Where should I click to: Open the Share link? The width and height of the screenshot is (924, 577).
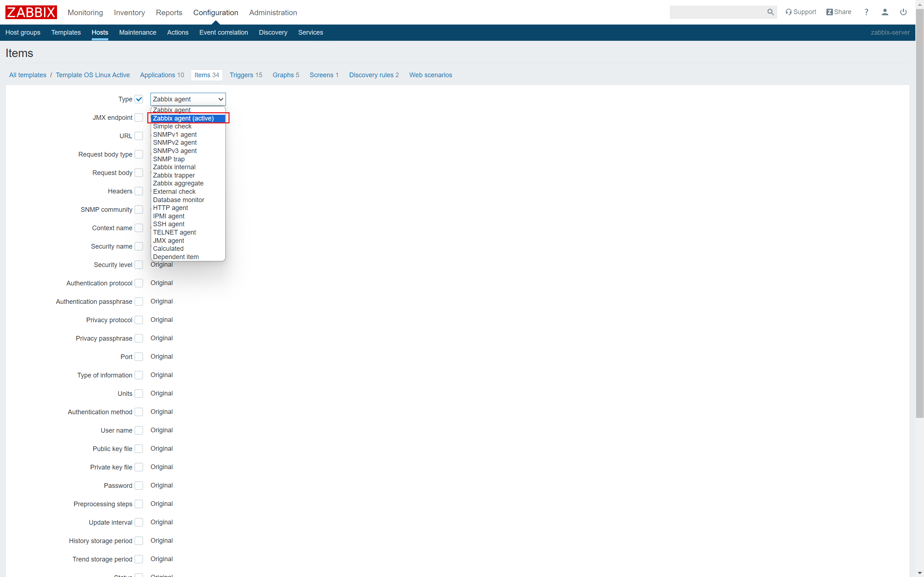point(838,12)
